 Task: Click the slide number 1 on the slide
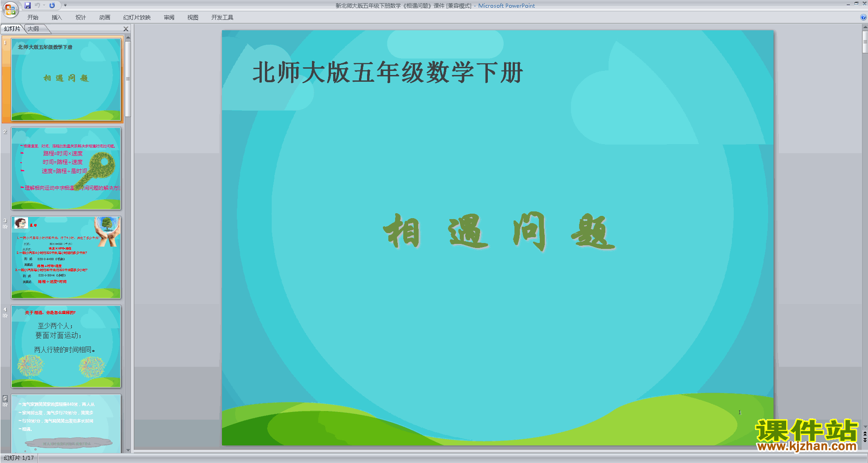[x=740, y=412]
